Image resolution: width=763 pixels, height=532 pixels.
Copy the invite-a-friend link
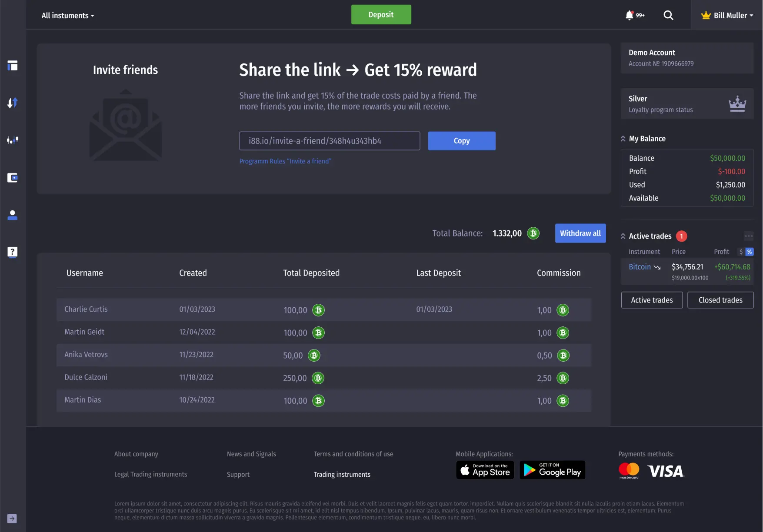[461, 141]
